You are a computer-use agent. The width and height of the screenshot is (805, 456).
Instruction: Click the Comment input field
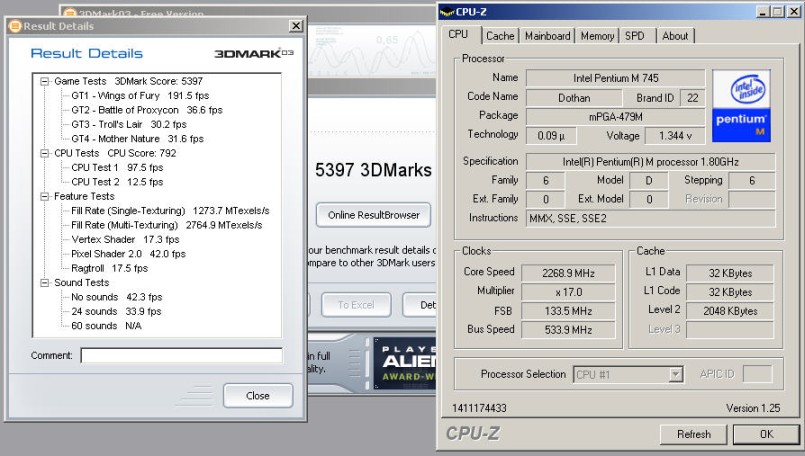(181, 355)
